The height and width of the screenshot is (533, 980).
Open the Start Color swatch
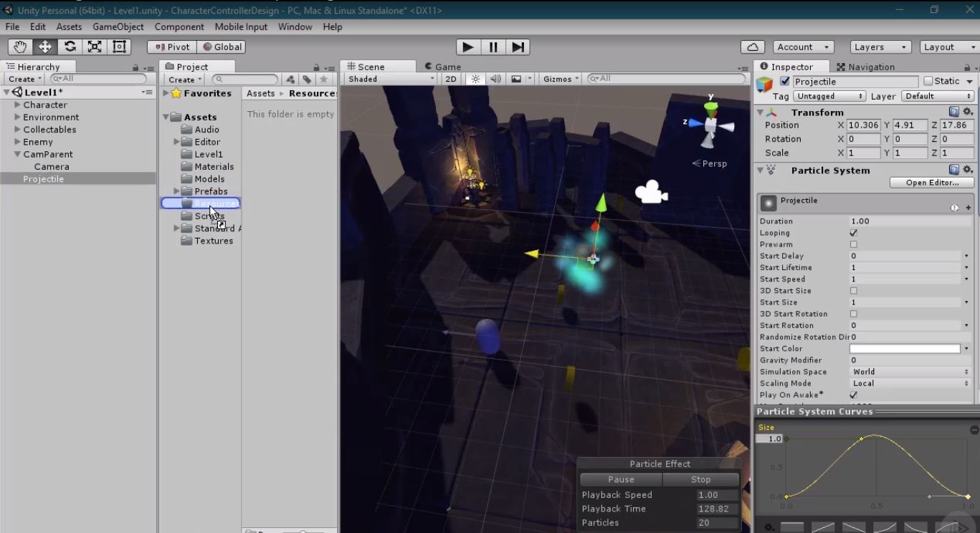903,348
